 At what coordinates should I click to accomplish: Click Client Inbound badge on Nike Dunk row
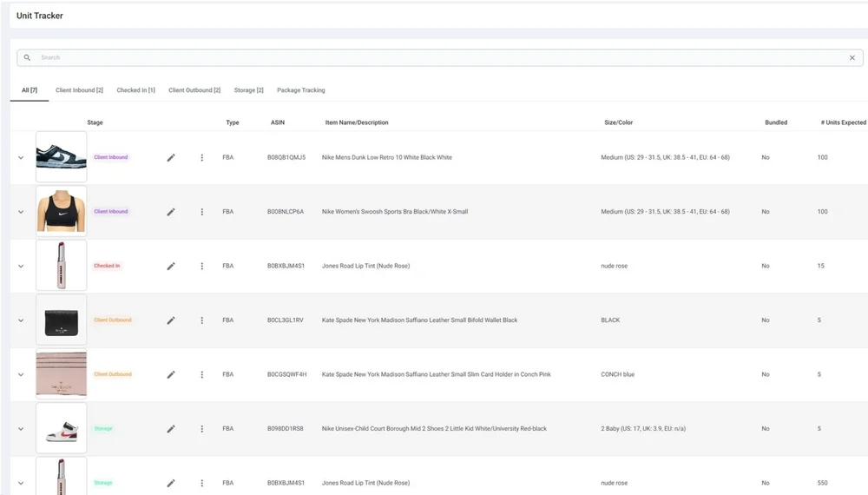click(x=111, y=157)
